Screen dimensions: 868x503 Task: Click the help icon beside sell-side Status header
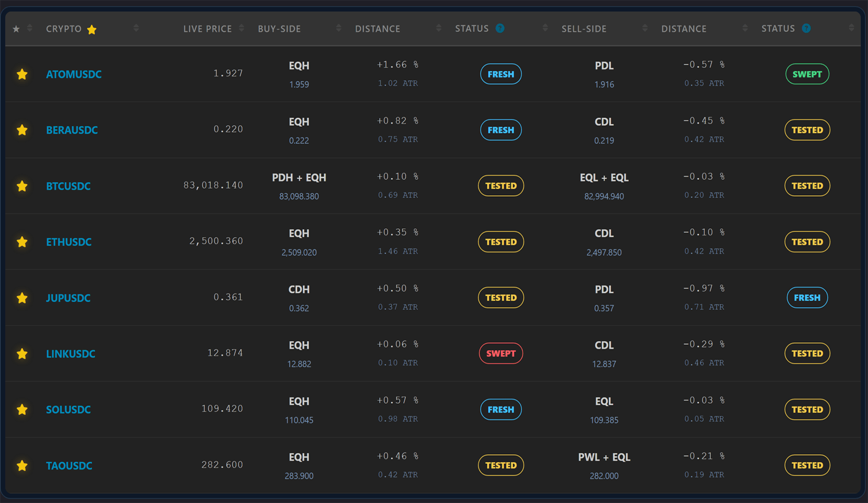[806, 28]
